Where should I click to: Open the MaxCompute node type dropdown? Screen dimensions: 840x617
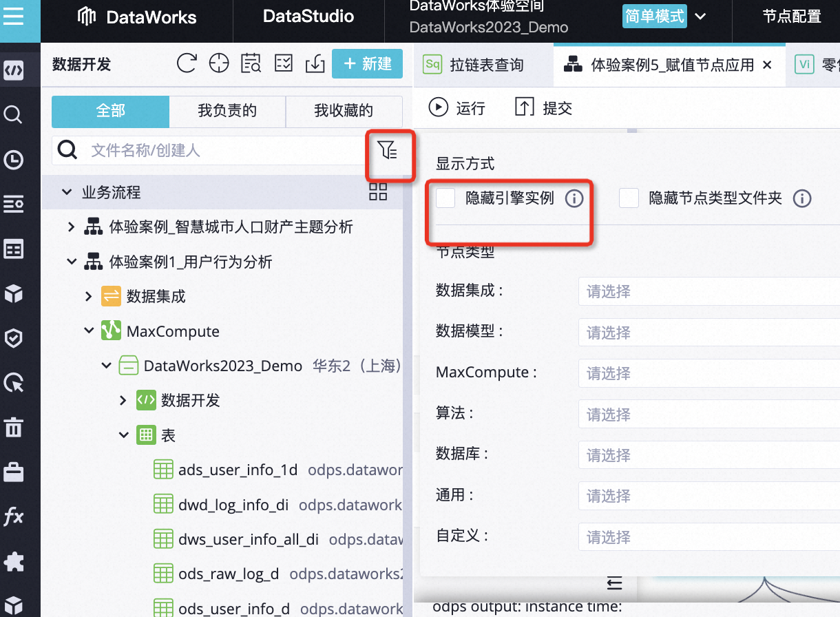pos(709,373)
